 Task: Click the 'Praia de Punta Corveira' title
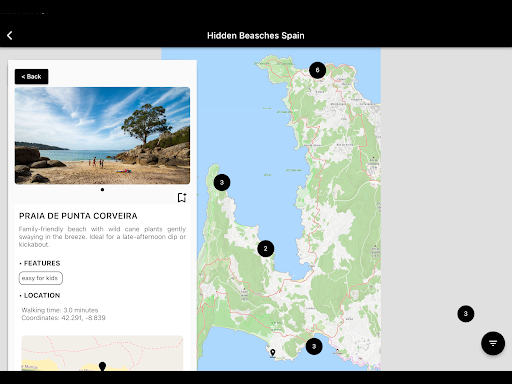(78, 216)
